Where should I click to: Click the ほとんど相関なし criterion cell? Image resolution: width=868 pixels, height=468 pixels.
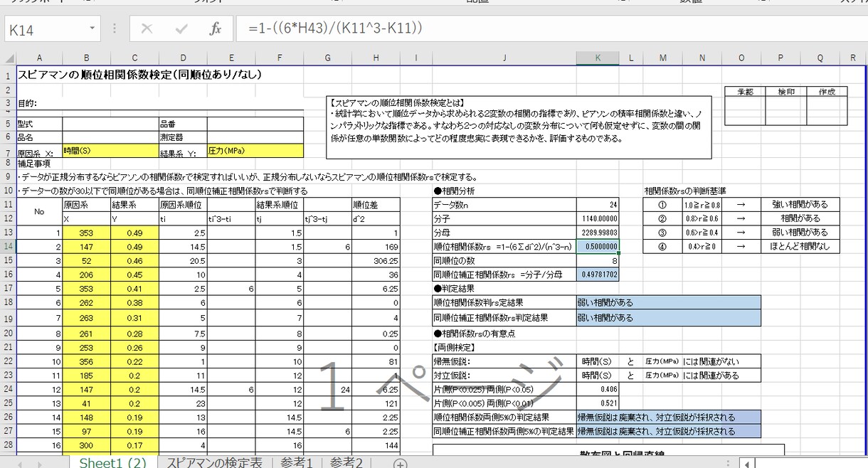(799, 246)
